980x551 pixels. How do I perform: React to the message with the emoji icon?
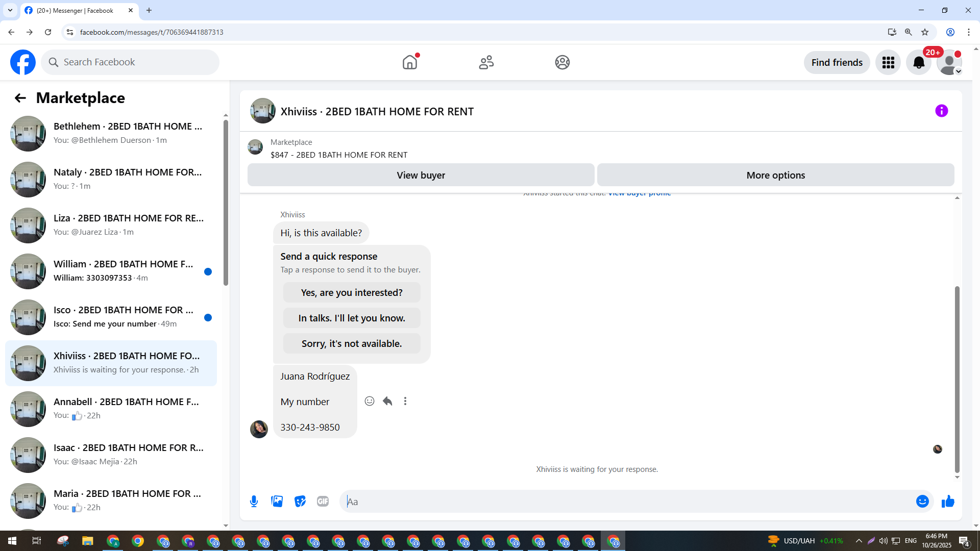370,401
